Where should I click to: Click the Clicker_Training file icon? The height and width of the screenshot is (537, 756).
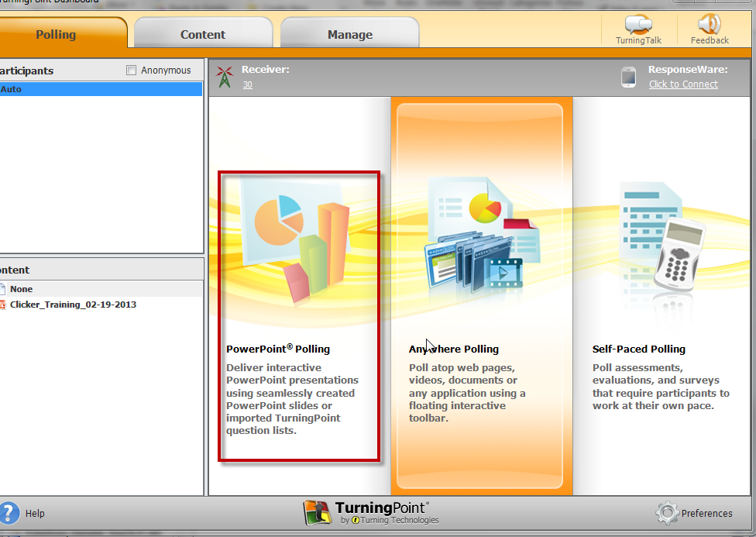click(x=2, y=305)
